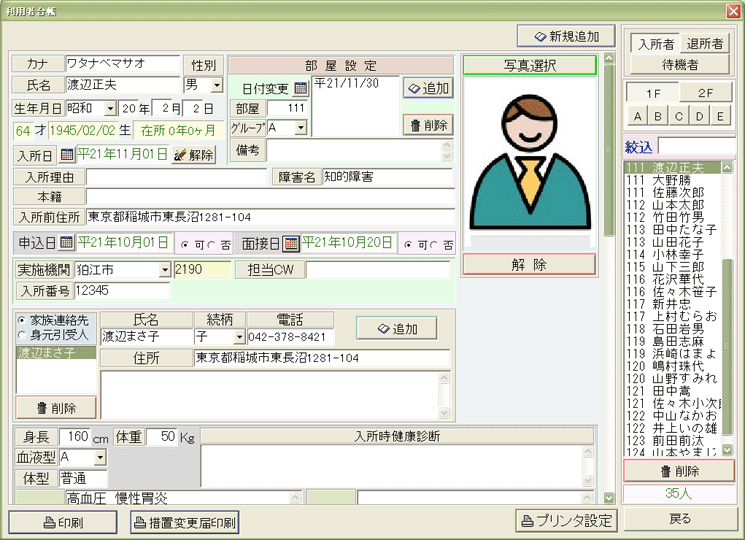
Task: Click the 絞込 filter input field
Action: coord(697,147)
